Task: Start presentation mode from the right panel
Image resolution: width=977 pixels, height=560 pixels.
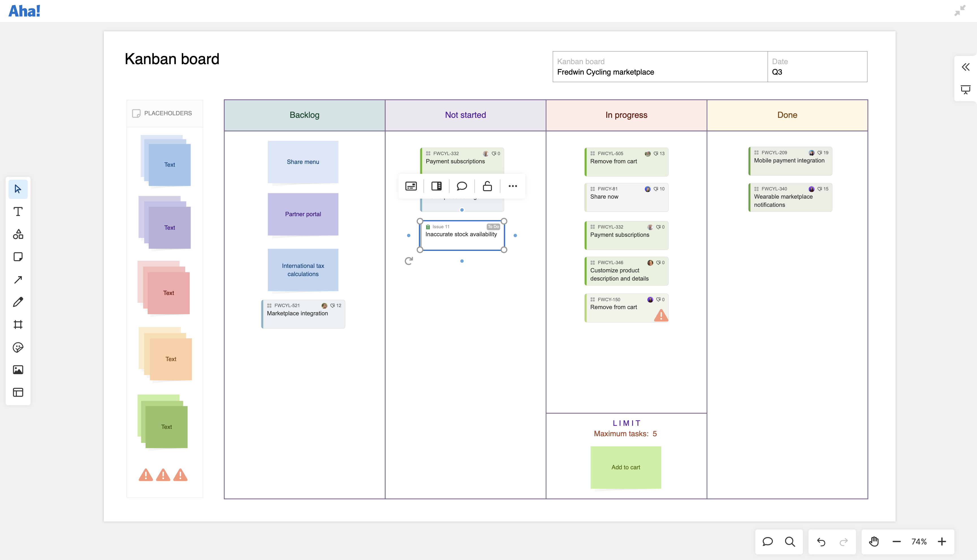Action: (965, 89)
